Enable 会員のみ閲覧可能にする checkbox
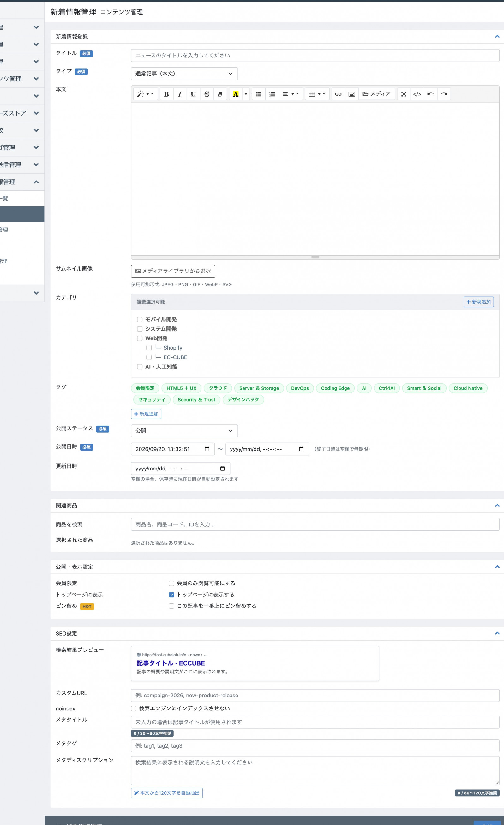The image size is (504, 825). [x=171, y=583]
